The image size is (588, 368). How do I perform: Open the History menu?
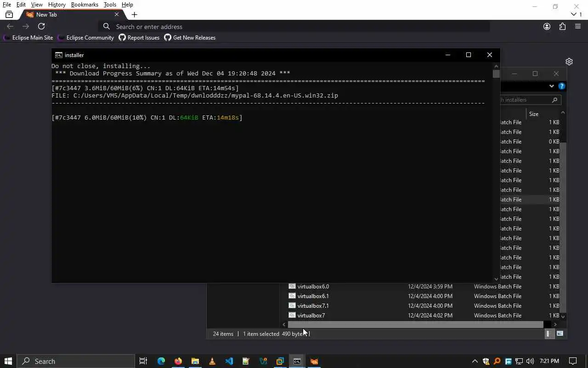point(57,5)
